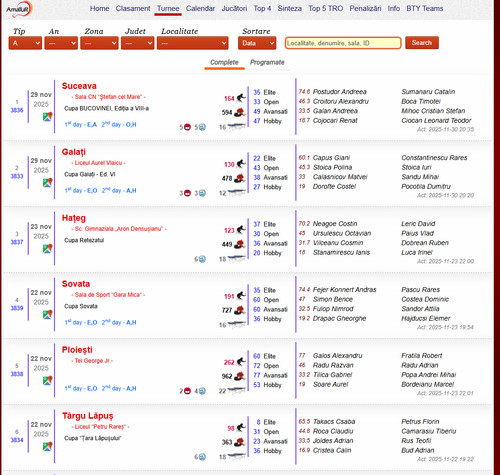The image size is (500, 475).
Task: Click the paddle icon beside 727 in Sovata row
Action: pos(239,310)
